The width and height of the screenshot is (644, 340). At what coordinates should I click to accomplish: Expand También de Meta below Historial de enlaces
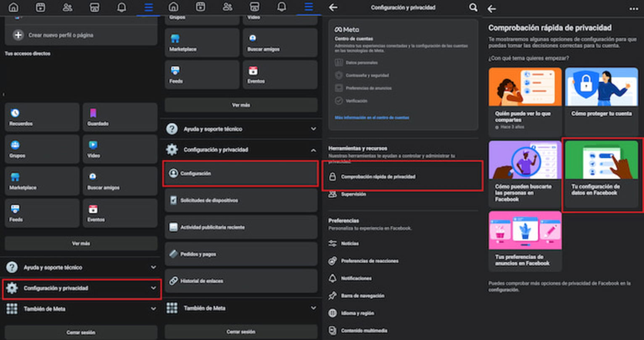[241, 308]
